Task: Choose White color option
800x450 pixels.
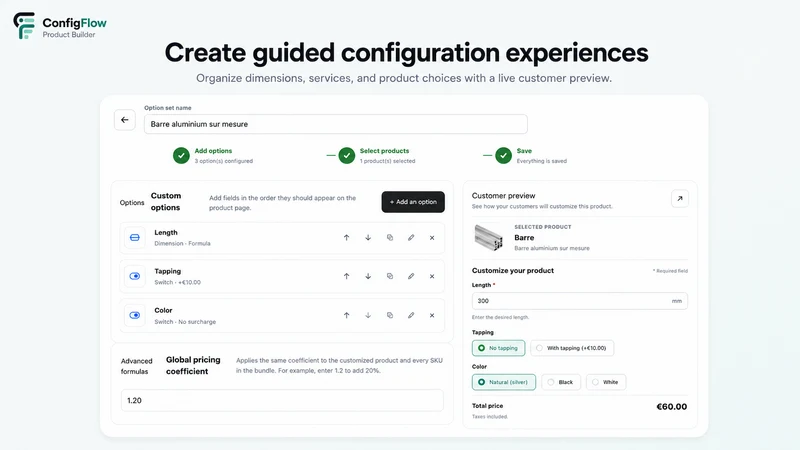Action: [606, 382]
